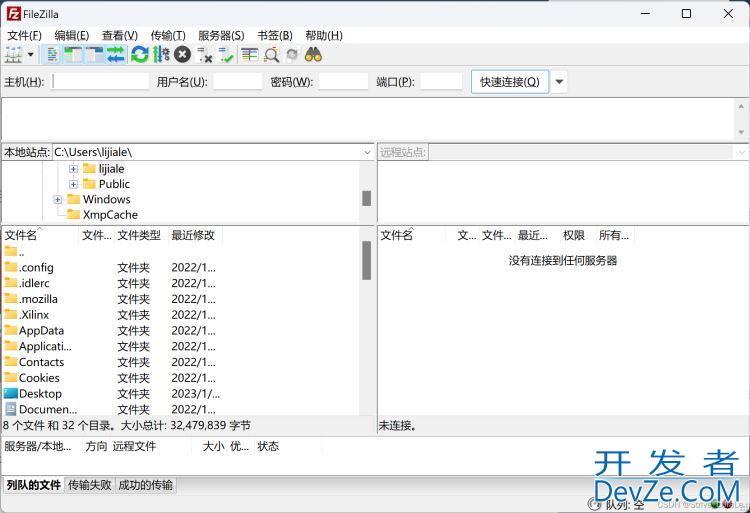Open the 服务器(S) menu
This screenshot has height=513, width=750.
221,35
